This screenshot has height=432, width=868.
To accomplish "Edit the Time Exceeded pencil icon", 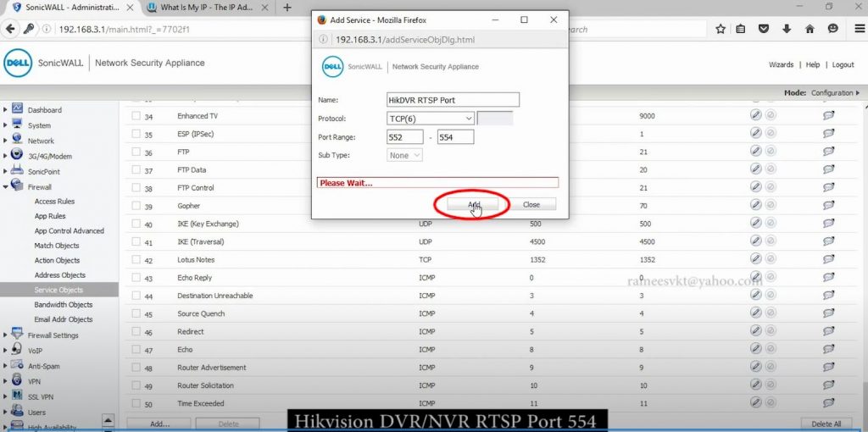I will pos(755,402).
